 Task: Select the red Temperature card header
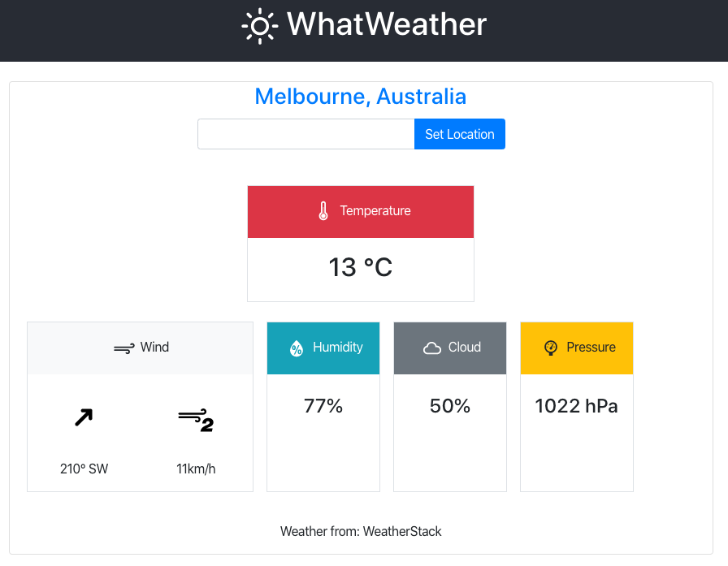coord(360,211)
